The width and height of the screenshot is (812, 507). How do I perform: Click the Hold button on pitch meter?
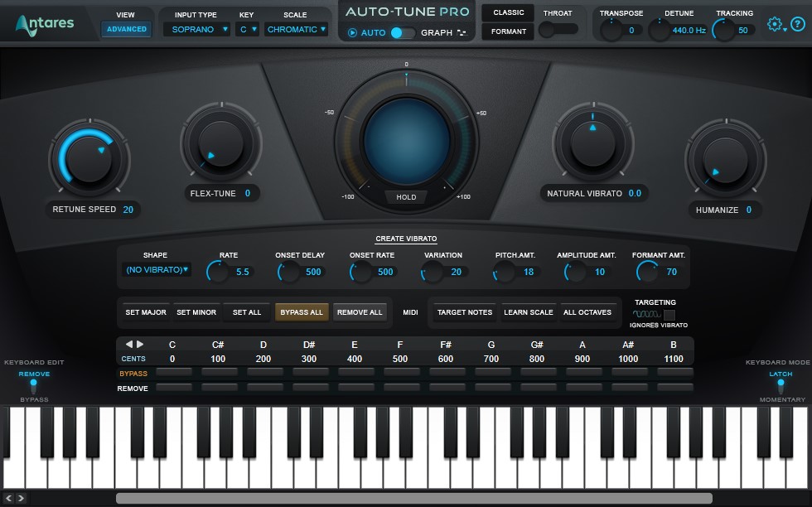406,197
